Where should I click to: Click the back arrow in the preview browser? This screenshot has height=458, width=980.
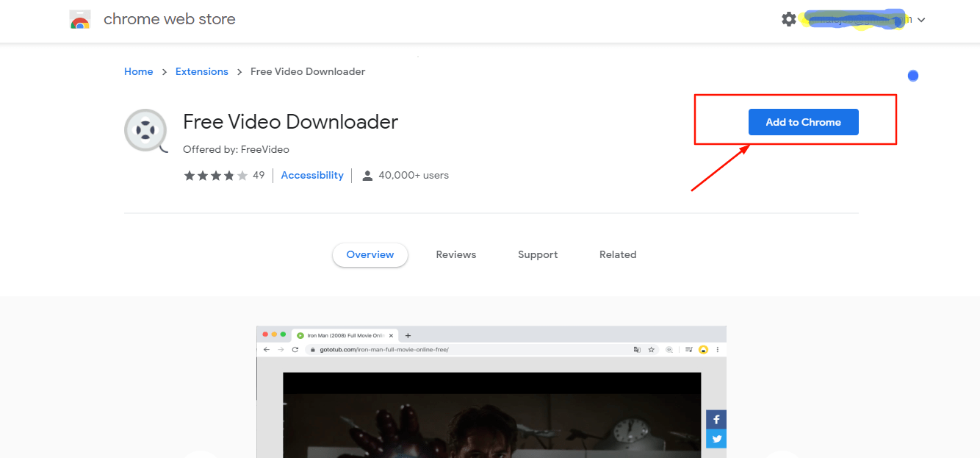267,349
